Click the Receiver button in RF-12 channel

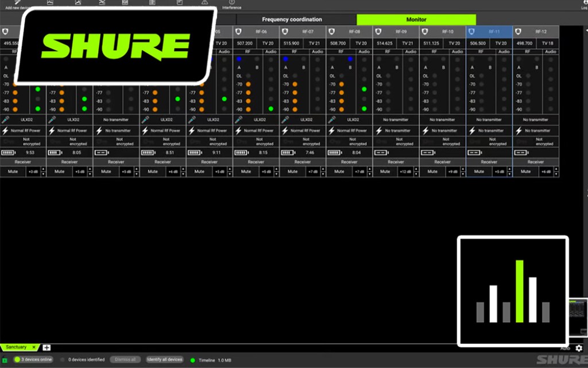pyautogui.click(x=536, y=162)
